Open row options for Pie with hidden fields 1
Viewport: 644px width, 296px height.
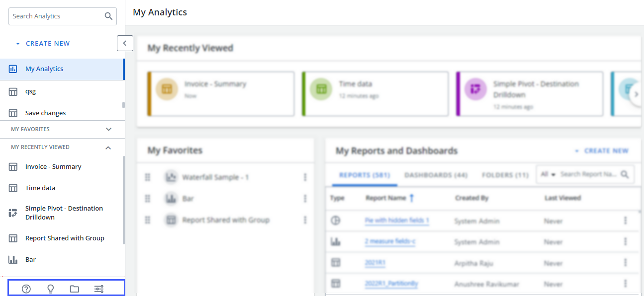(x=625, y=221)
